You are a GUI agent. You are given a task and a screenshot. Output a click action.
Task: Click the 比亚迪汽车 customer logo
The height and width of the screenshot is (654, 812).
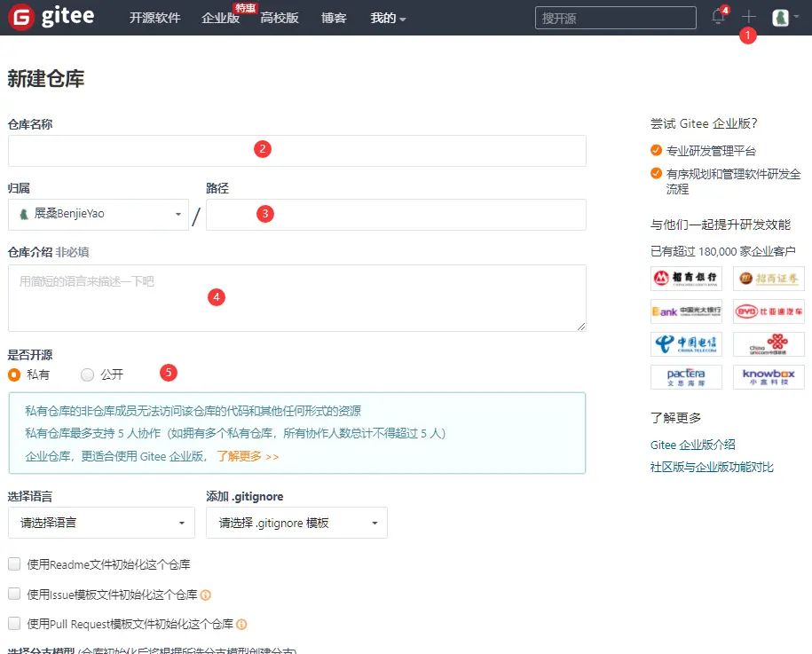pos(769,311)
